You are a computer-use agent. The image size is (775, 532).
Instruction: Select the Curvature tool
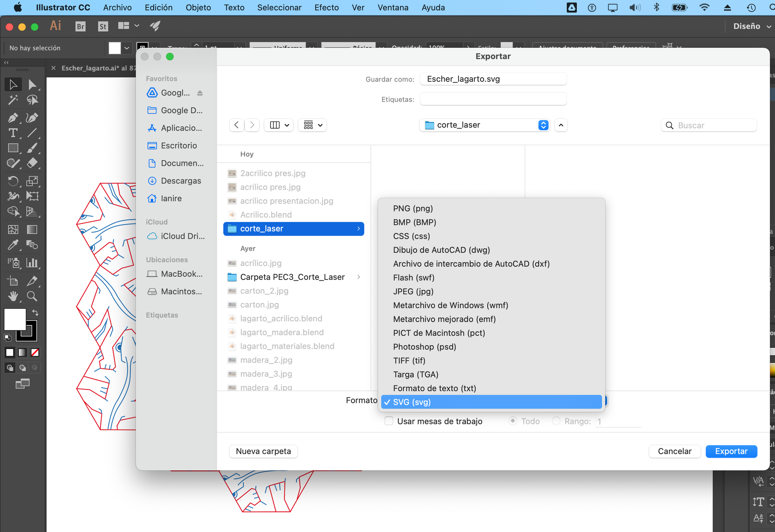tap(32, 118)
